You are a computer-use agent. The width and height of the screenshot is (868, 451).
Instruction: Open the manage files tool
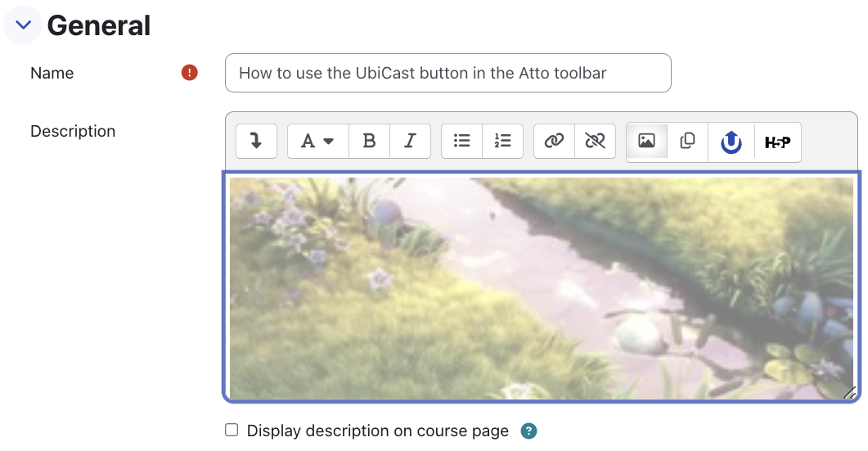coord(687,142)
